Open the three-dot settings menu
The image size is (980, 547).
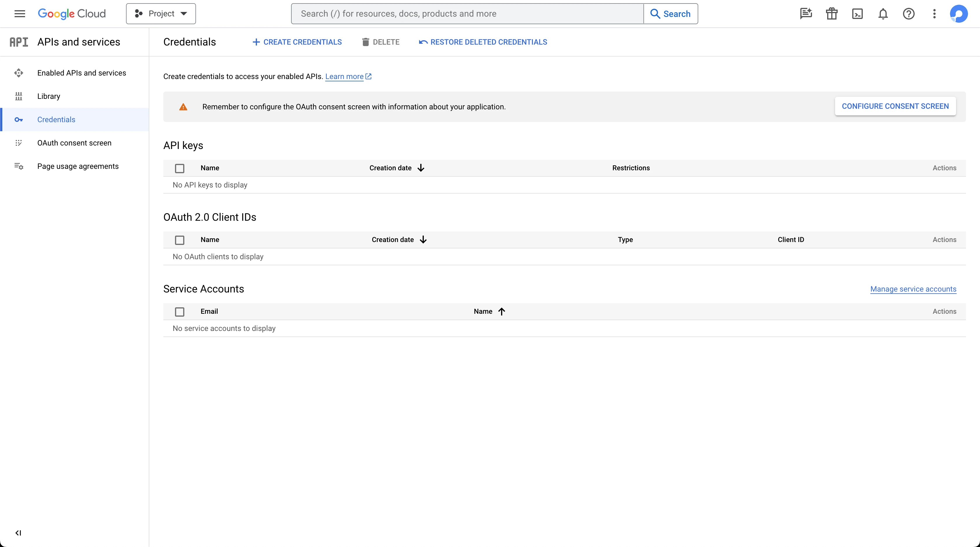point(934,14)
